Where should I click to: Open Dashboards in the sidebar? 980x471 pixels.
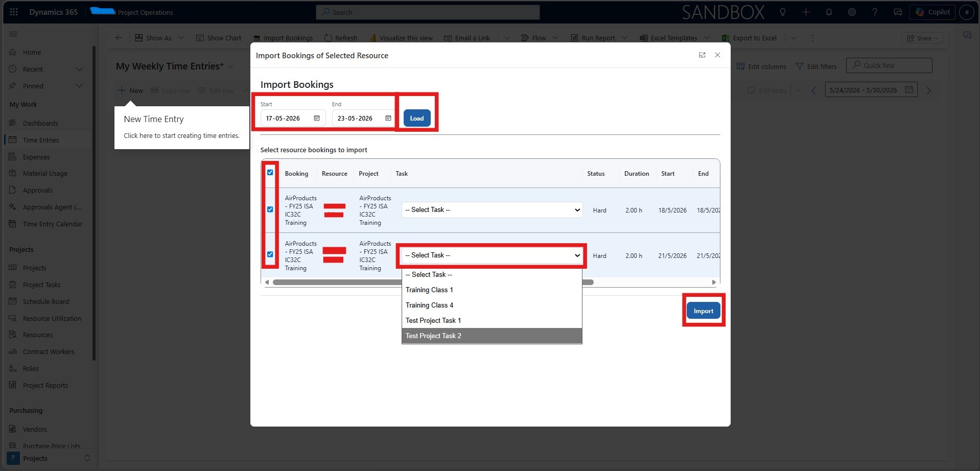coord(40,123)
